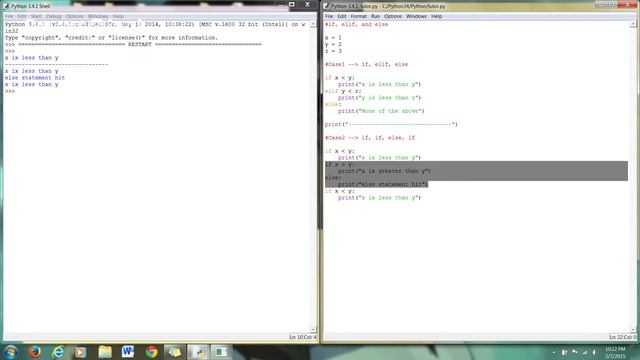Image resolution: width=640 pixels, height=360 pixels.
Task: Click the last open app icon on taskbar
Action: [221, 352]
